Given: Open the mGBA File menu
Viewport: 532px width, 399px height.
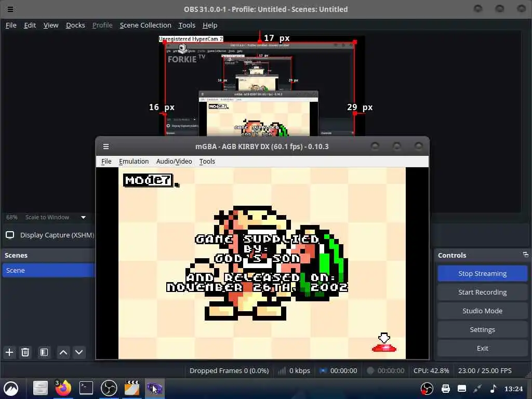Looking at the screenshot, I should [106, 161].
